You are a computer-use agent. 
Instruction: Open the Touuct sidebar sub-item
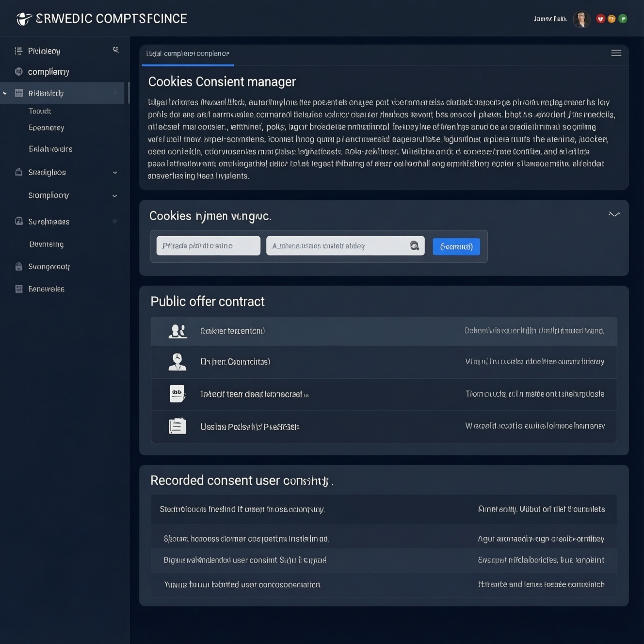[x=40, y=111]
